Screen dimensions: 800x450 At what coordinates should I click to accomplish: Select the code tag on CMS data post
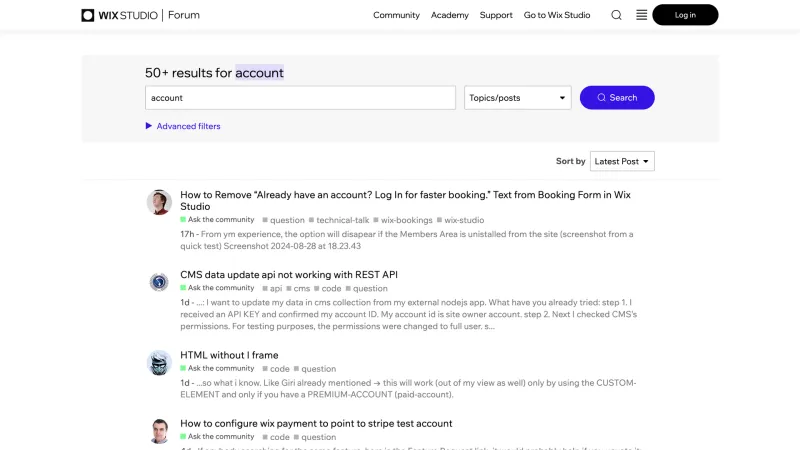tap(328, 288)
